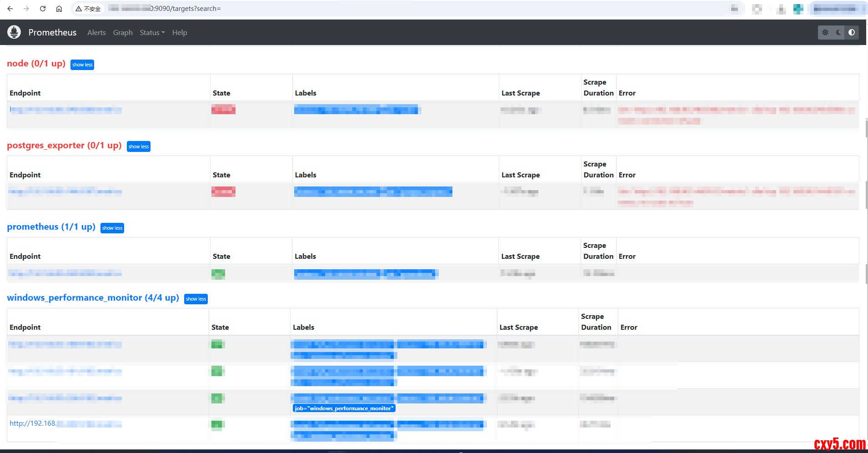Go to browser home page
868x453 pixels.
point(59,9)
